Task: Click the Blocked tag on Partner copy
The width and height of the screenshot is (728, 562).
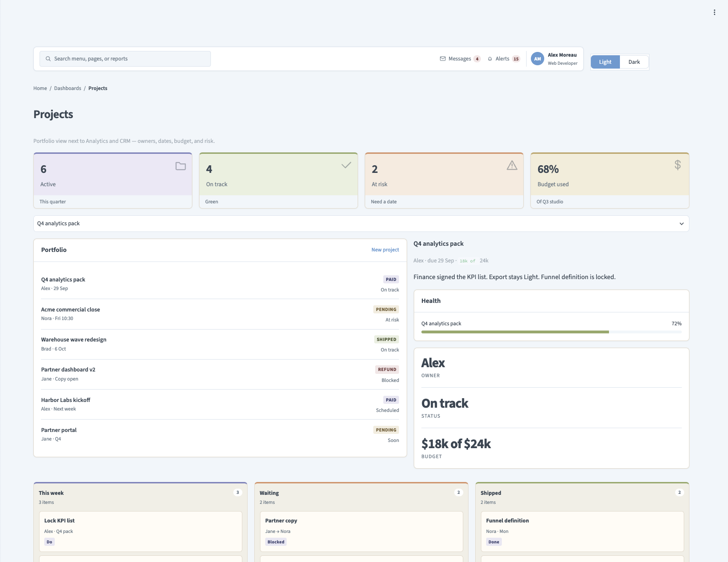Action: pos(276,542)
